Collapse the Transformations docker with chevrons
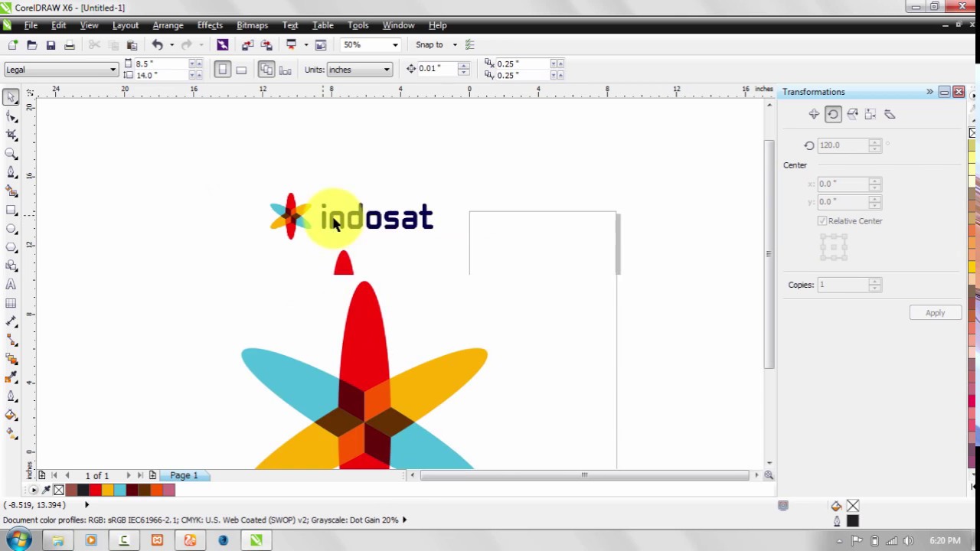 pos(929,92)
